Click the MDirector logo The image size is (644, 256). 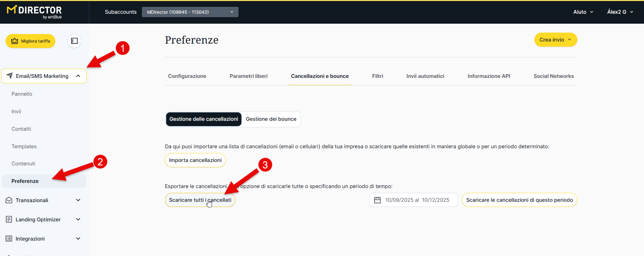pos(34,12)
